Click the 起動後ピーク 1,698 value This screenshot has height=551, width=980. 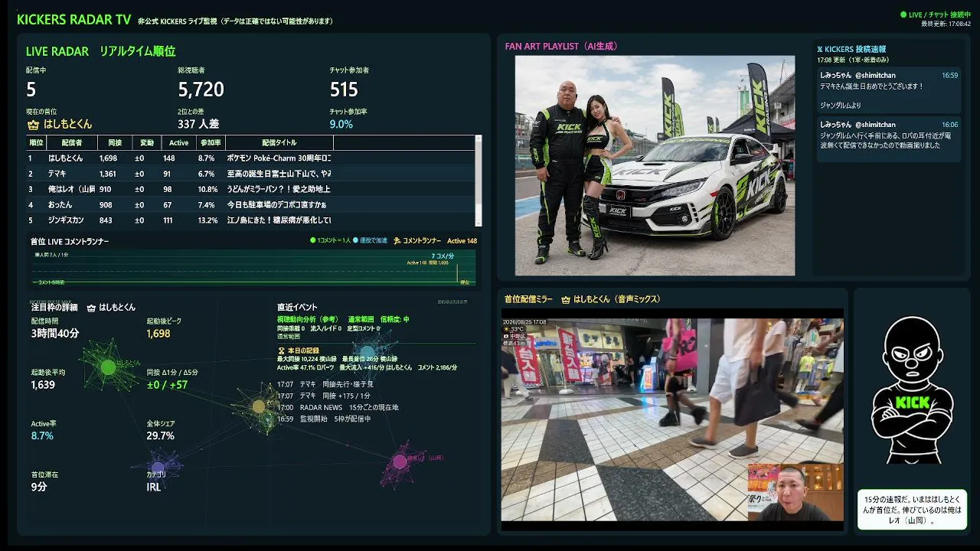(x=158, y=334)
